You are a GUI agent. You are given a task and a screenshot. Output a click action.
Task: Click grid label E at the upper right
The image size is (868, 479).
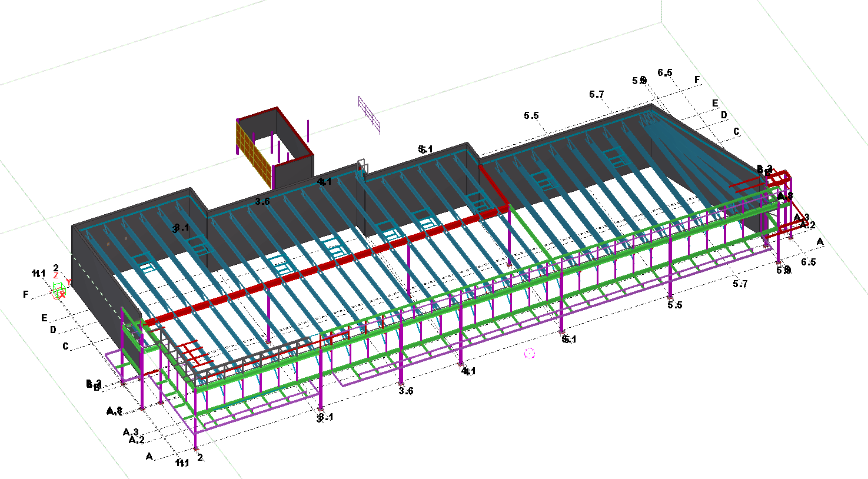(715, 104)
